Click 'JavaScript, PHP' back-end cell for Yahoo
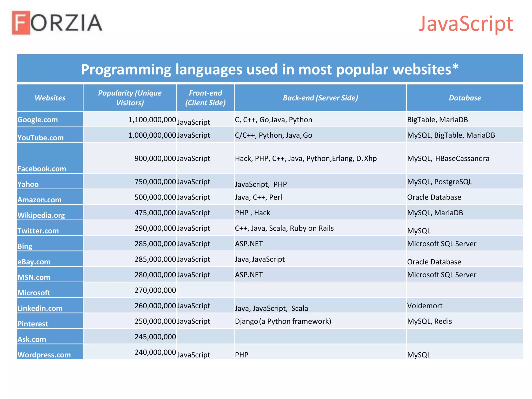The width and height of the screenshot is (532, 399). pos(261,184)
